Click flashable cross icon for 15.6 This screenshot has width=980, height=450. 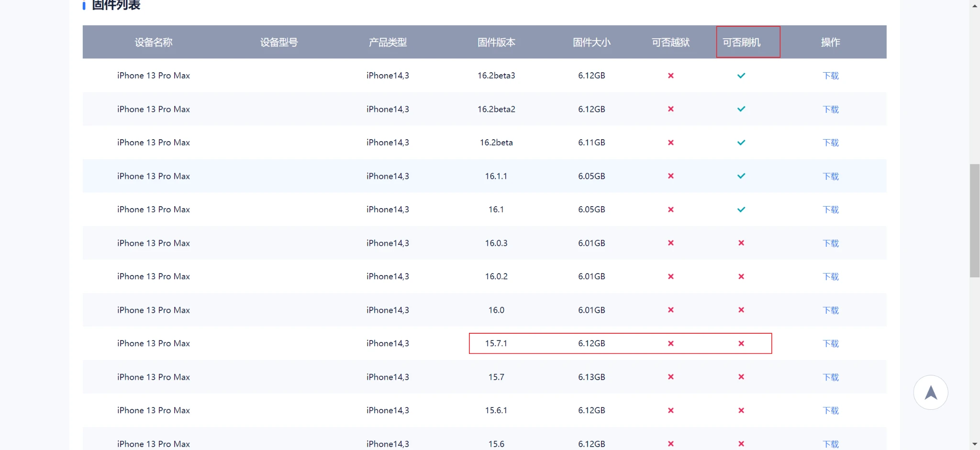pos(741,444)
